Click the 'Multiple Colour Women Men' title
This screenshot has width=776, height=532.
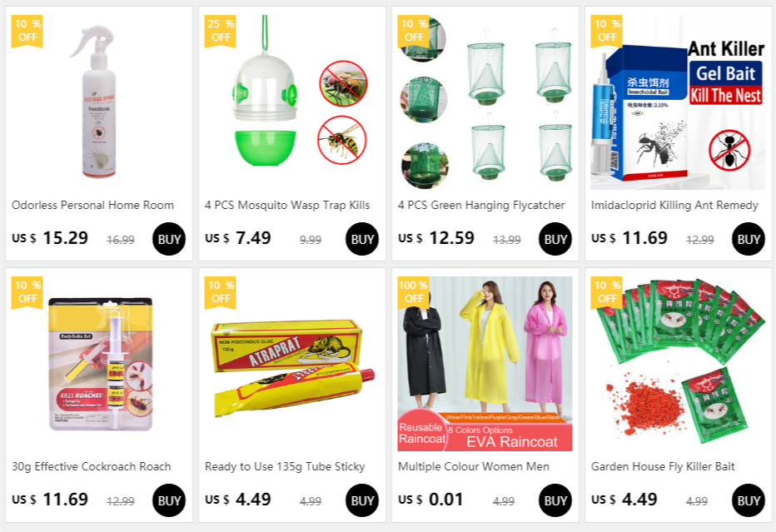pyautogui.click(x=474, y=466)
